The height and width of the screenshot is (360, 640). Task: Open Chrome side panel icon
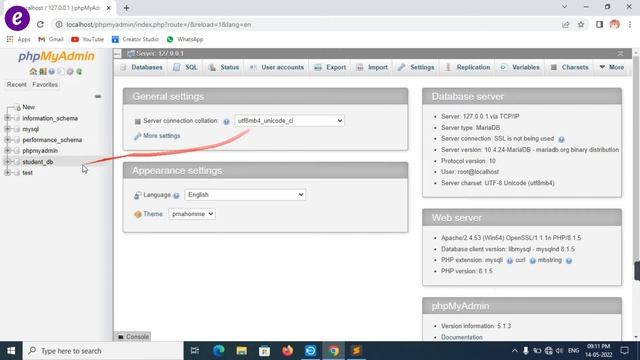point(599,24)
